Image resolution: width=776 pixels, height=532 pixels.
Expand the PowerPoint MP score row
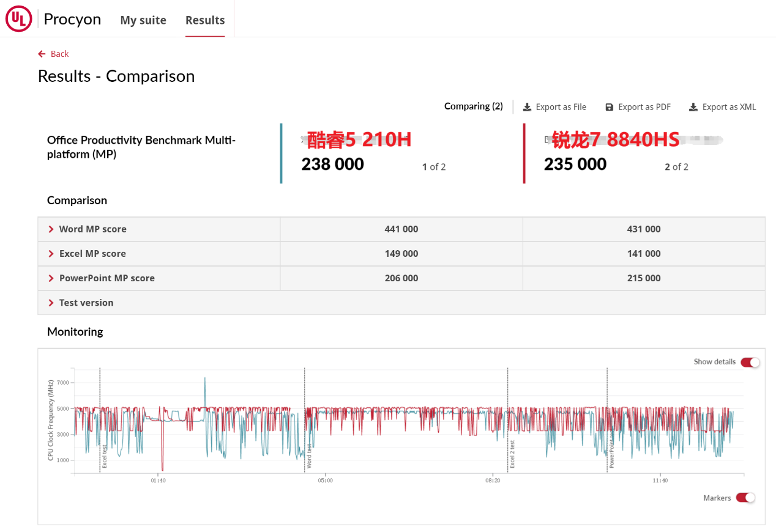click(51, 278)
